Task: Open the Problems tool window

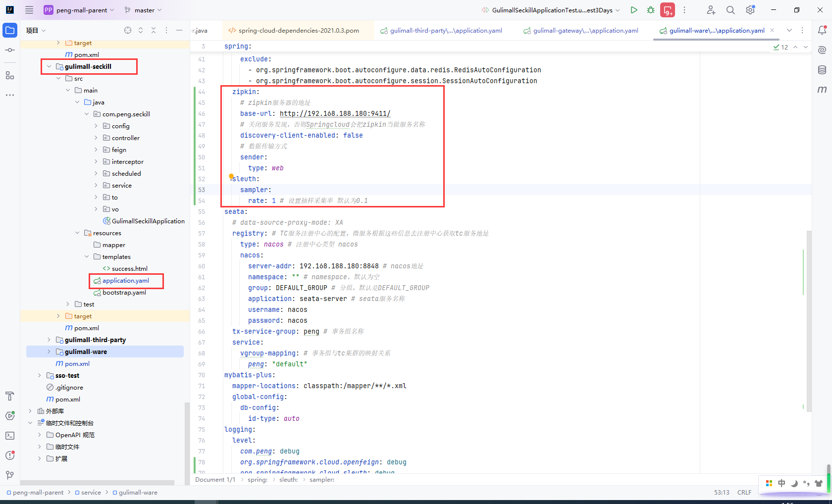Action: click(x=10, y=455)
